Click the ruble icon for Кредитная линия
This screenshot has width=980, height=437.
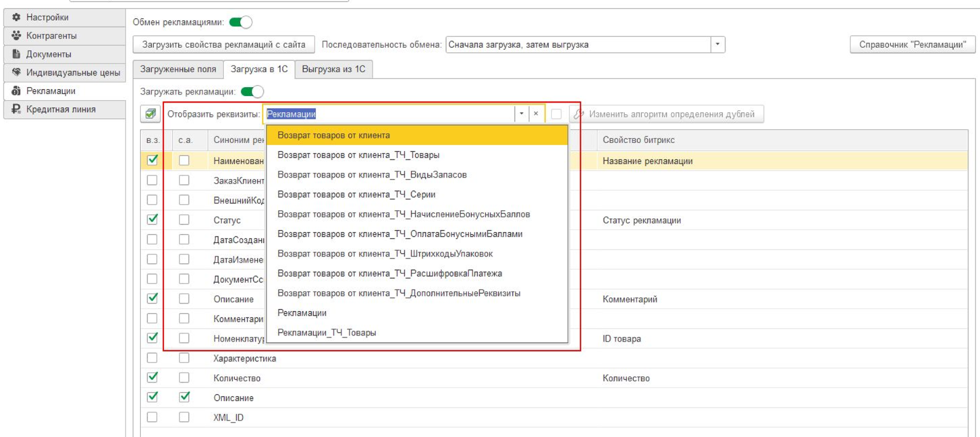[x=16, y=109]
